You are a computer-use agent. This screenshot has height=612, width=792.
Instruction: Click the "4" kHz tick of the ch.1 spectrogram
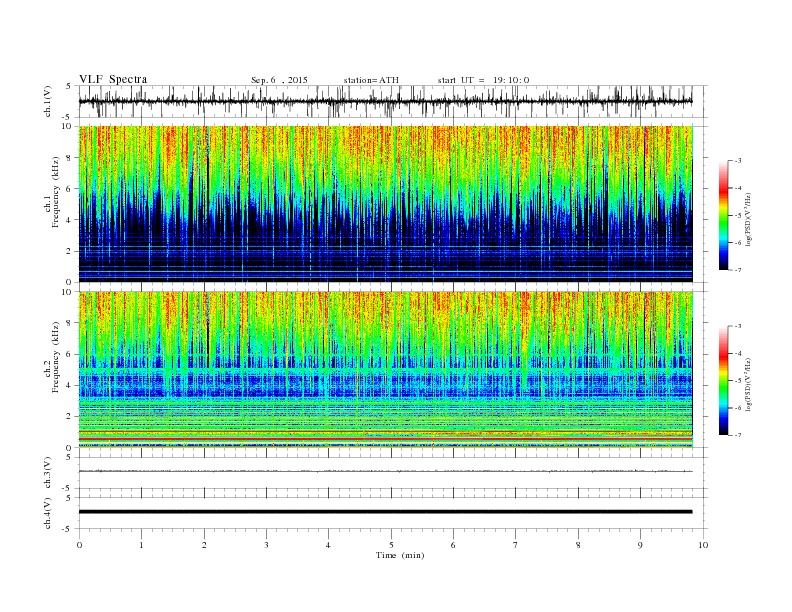point(69,220)
